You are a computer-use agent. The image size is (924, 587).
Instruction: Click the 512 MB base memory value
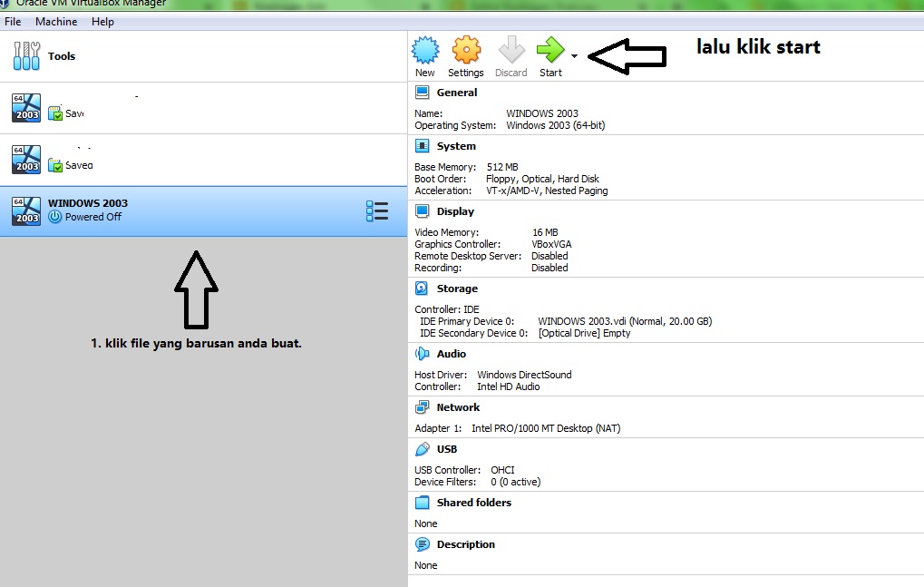tap(502, 167)
